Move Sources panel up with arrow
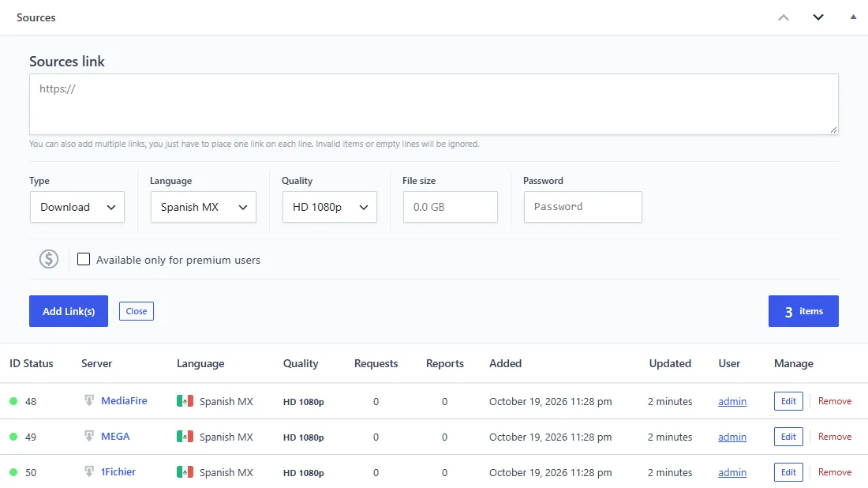868x488 pixels. pyautogui.click(x=784, y=17)
